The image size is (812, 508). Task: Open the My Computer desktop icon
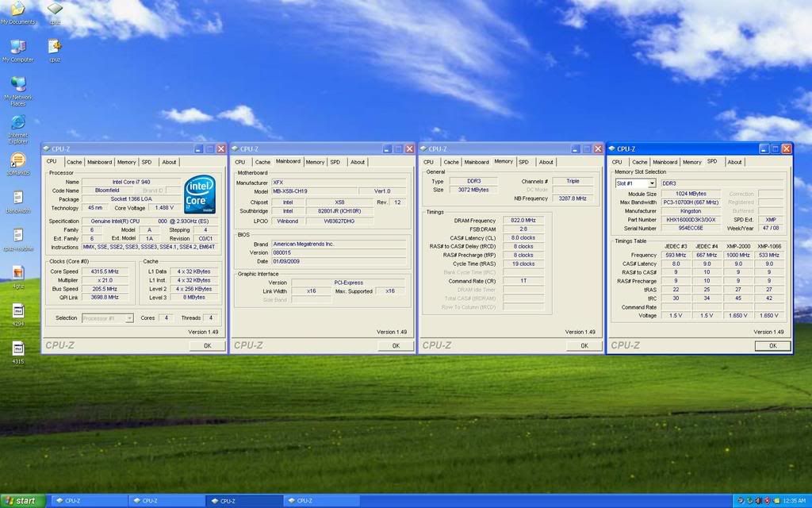click(x=18, y=50)
